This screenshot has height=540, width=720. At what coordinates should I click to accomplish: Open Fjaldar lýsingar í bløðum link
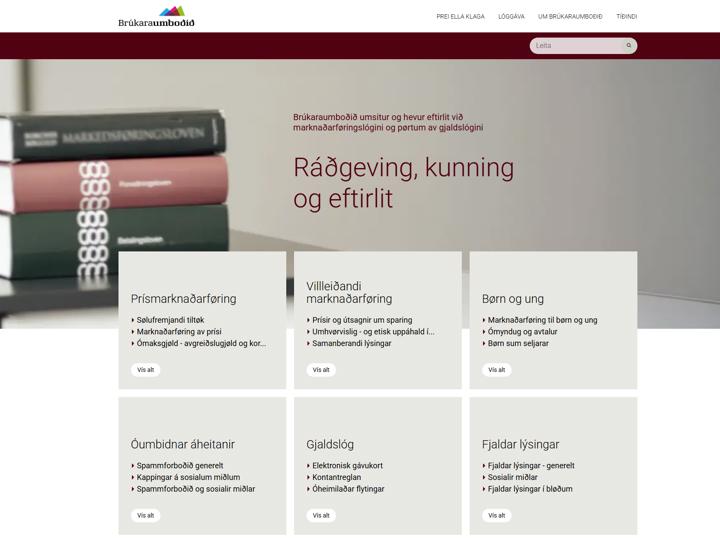[x=530, y=489]
